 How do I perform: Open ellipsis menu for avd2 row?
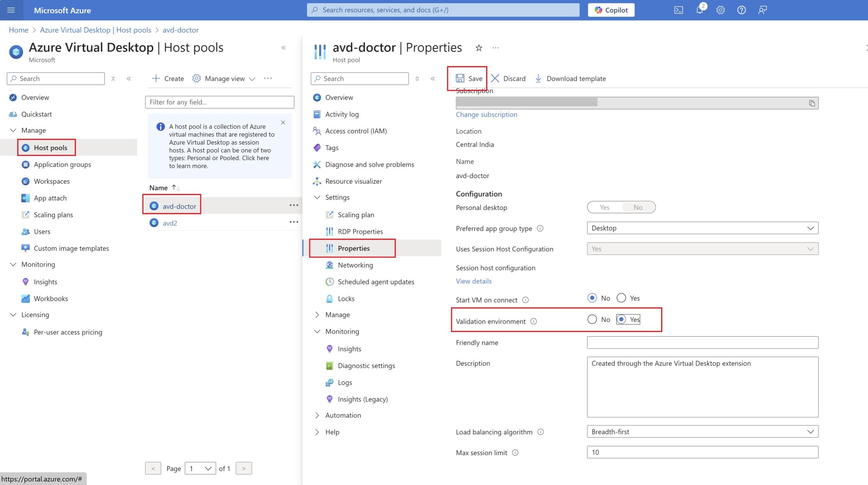pos(294,222)
